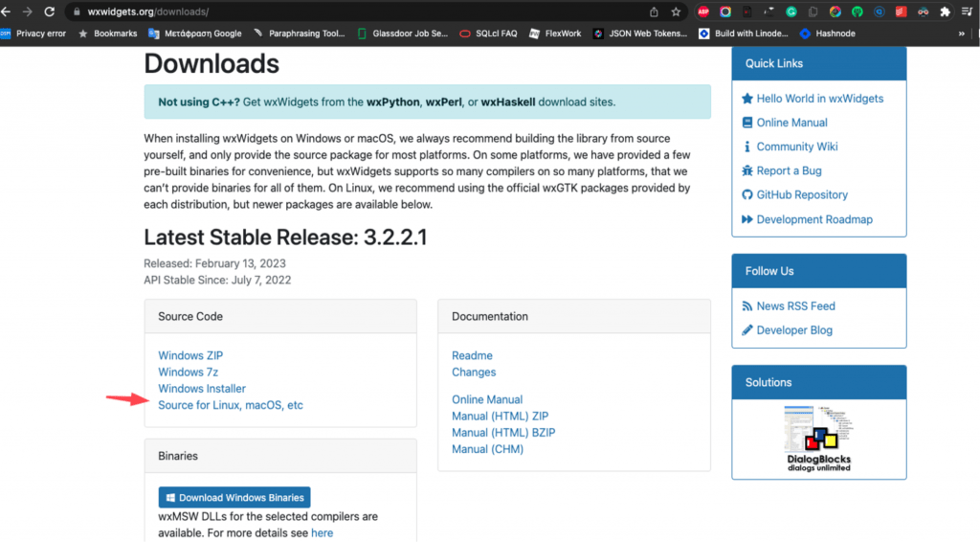Open the Online Manual under Documentation
980x542 pixels.
point(487,399)
